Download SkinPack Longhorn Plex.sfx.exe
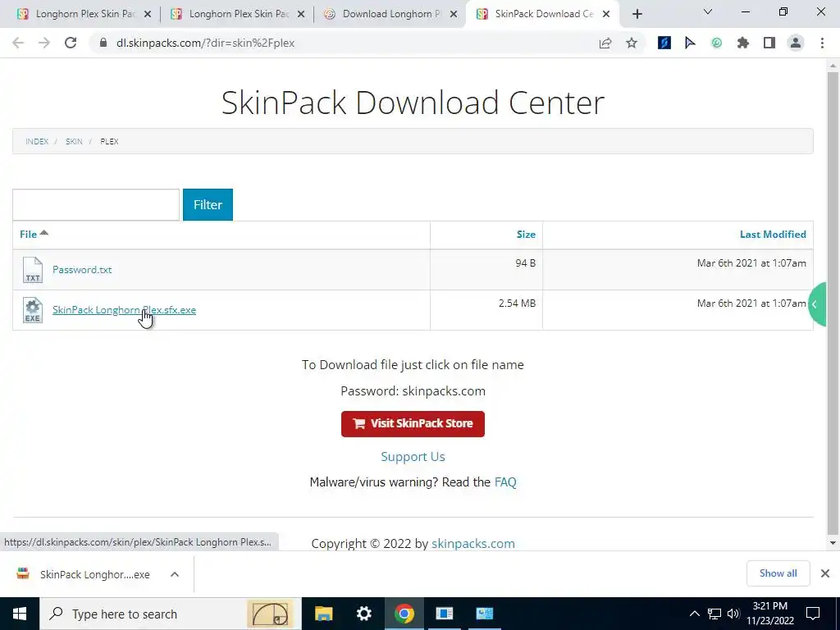Image resolution: width=840 pixels, height=630 pixels. pyautogui.click(x=125, y=309)
